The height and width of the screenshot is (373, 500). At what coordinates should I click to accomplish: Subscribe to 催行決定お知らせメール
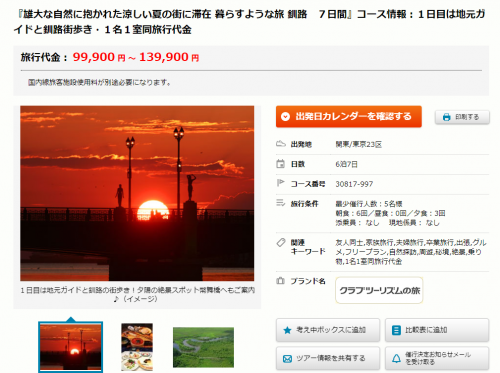point(437,358)
